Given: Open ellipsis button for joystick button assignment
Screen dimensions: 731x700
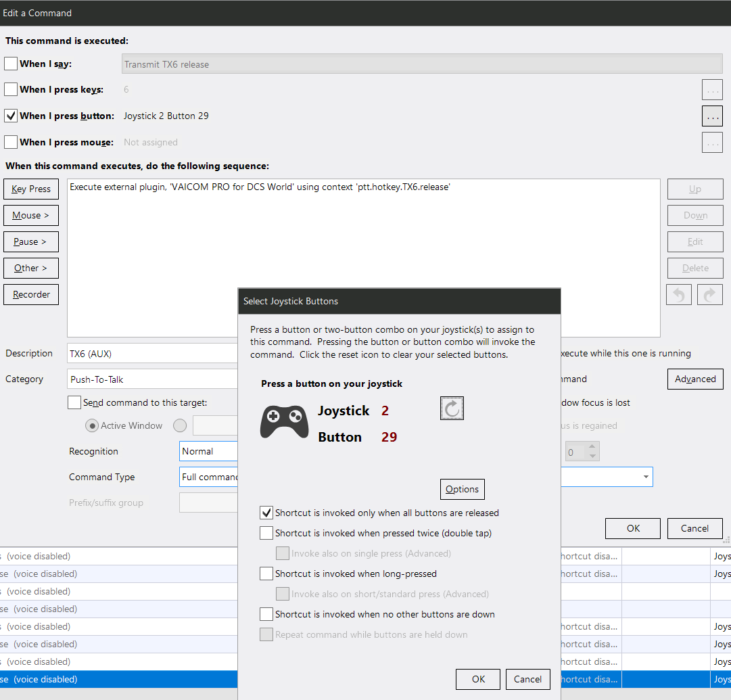Looking at the screenshot, I should [712, 116].
